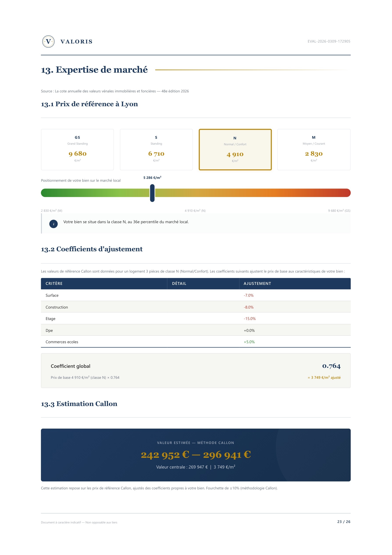Click the 0.764 global coefficient value
Screen dimensions: 392x555
[331, 366]
